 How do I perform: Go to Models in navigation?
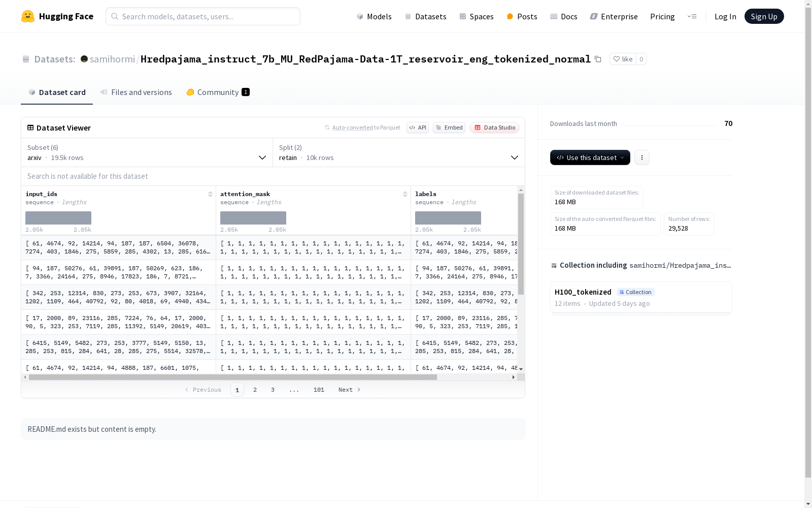[x=374, y=16]
